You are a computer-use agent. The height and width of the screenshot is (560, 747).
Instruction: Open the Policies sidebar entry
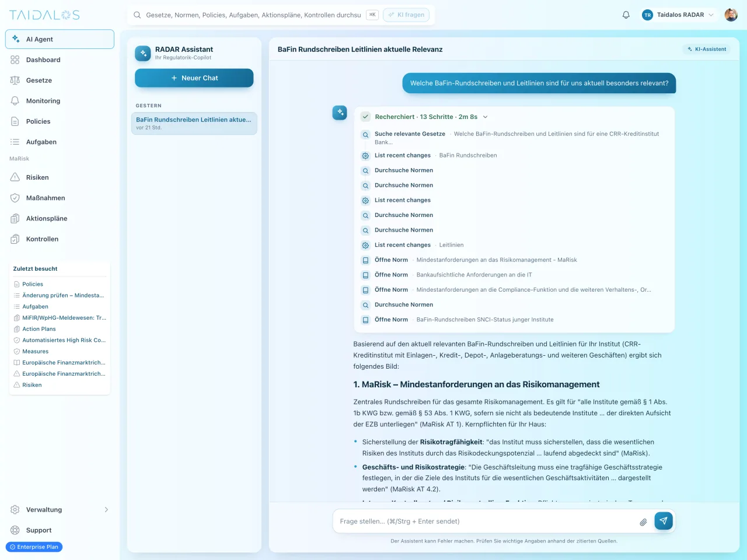(x=60, y=121)
